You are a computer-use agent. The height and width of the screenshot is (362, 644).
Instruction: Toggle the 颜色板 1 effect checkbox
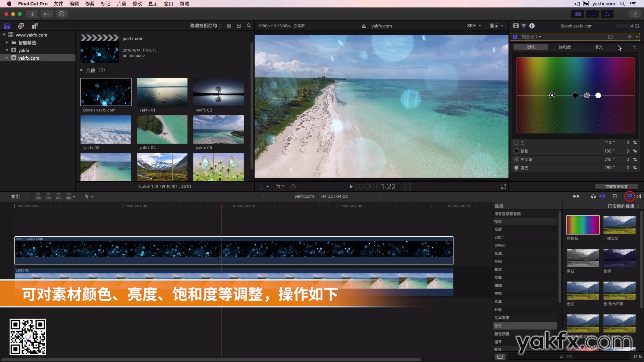515,37
